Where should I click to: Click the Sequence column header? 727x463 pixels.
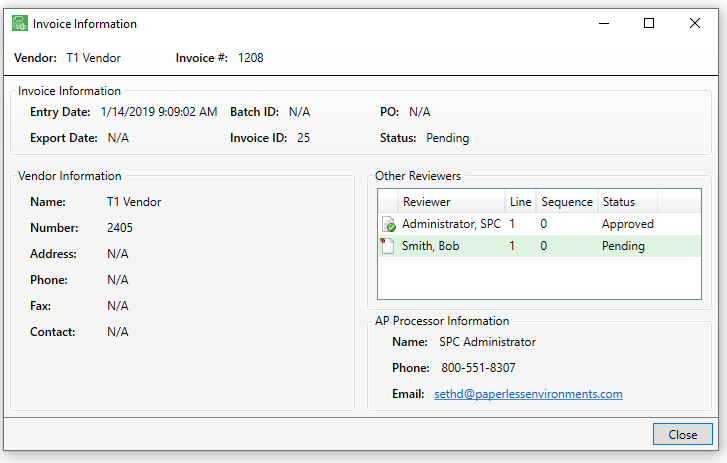pos(567,202)
